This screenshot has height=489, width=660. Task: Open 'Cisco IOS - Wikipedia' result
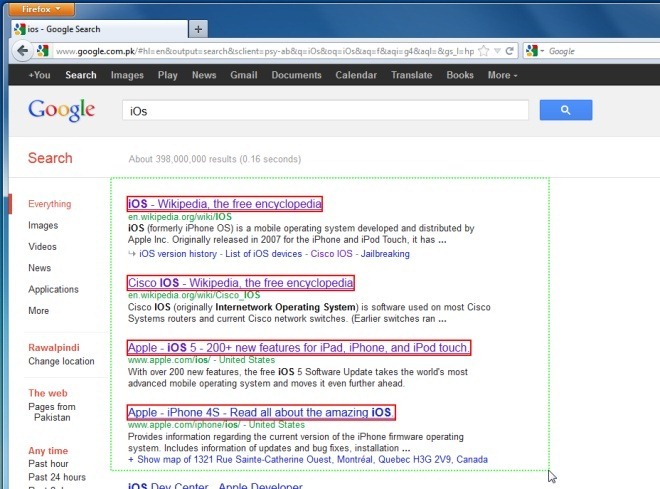click(240, 282)
